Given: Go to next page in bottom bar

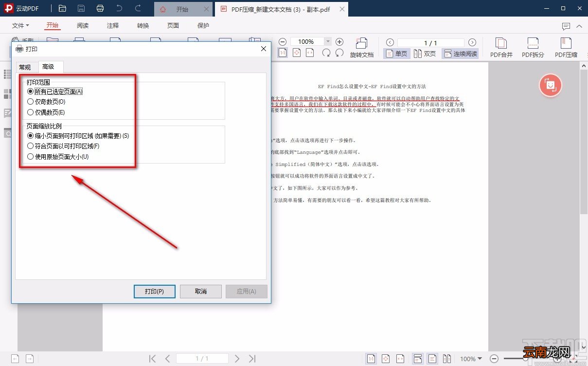Looking at the screenshot, I should point(237,359).
